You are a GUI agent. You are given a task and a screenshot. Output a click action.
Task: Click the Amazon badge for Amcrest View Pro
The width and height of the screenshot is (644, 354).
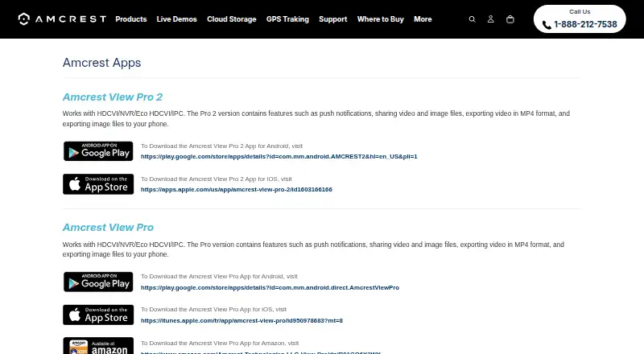coord(98,346)
